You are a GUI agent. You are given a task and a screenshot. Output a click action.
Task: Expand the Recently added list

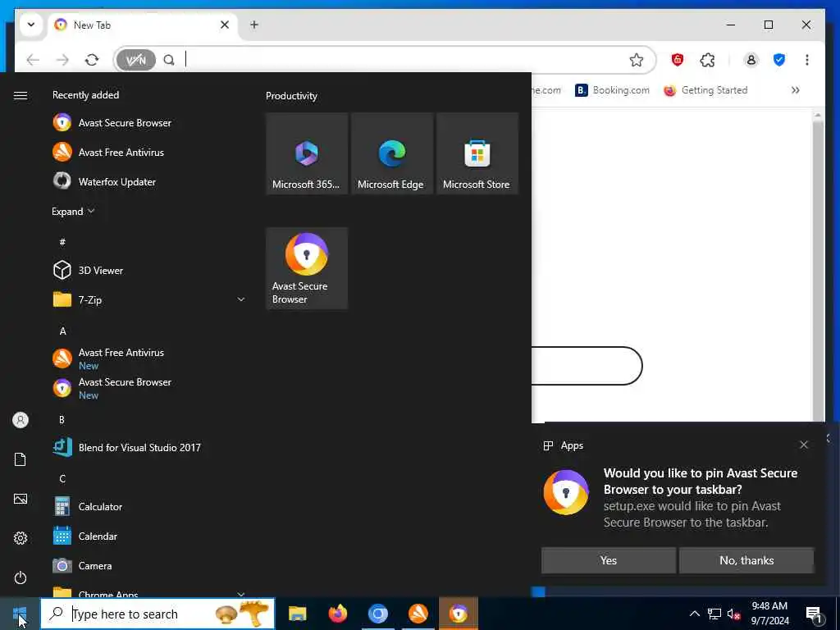(x=73, y=211)
